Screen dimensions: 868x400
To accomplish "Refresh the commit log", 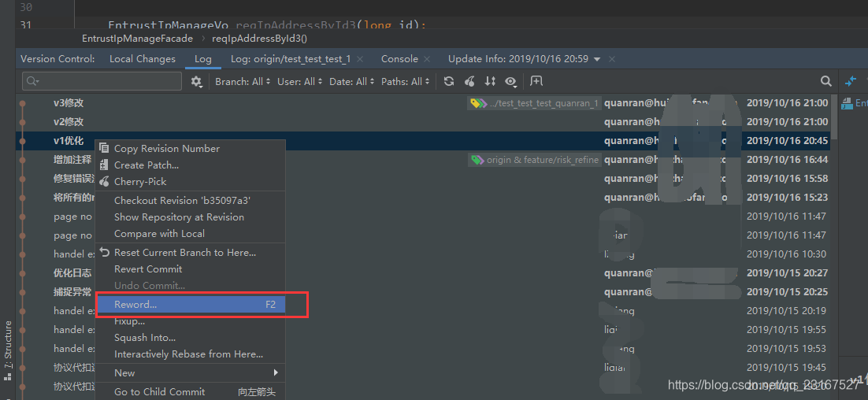I will tap(449, 81).
